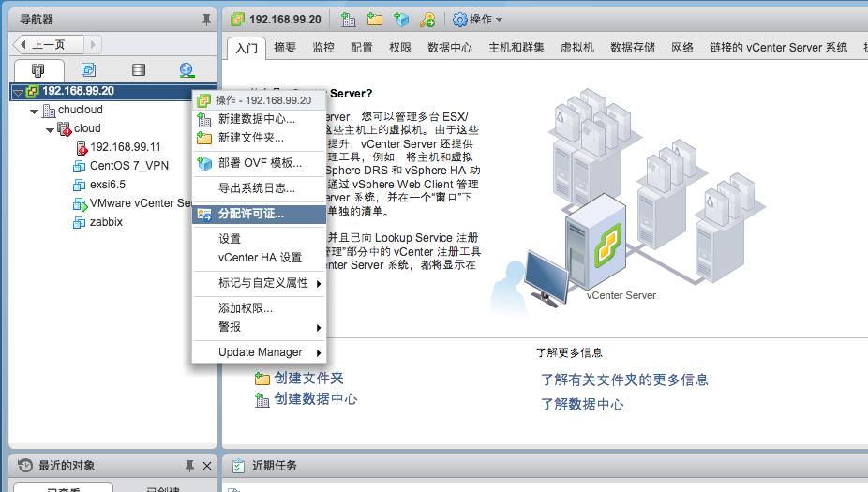This screenshot has height=492, width=868.
Task: Expand the 警报 submenu
Action: pyautogui.click(x=259, y=327)
